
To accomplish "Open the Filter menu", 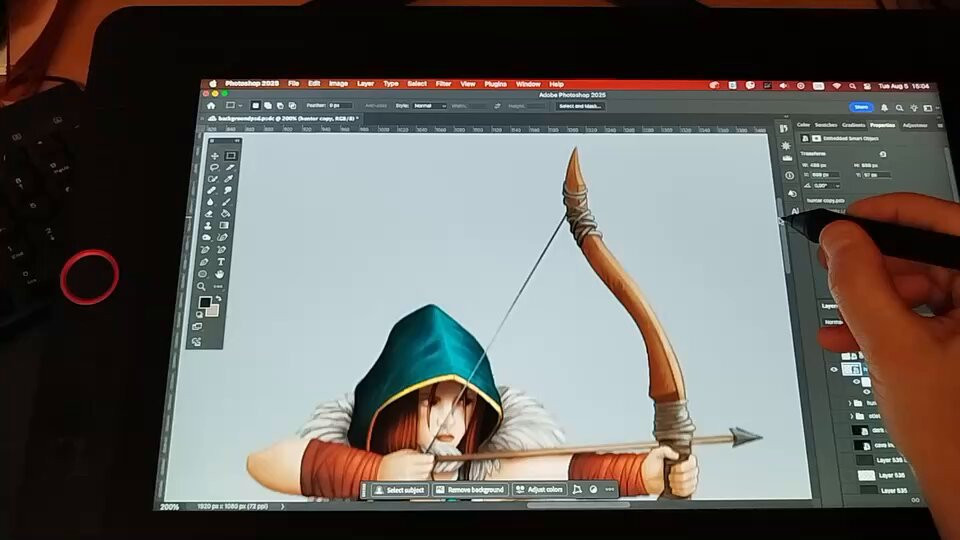I will [x=443, y=84].
